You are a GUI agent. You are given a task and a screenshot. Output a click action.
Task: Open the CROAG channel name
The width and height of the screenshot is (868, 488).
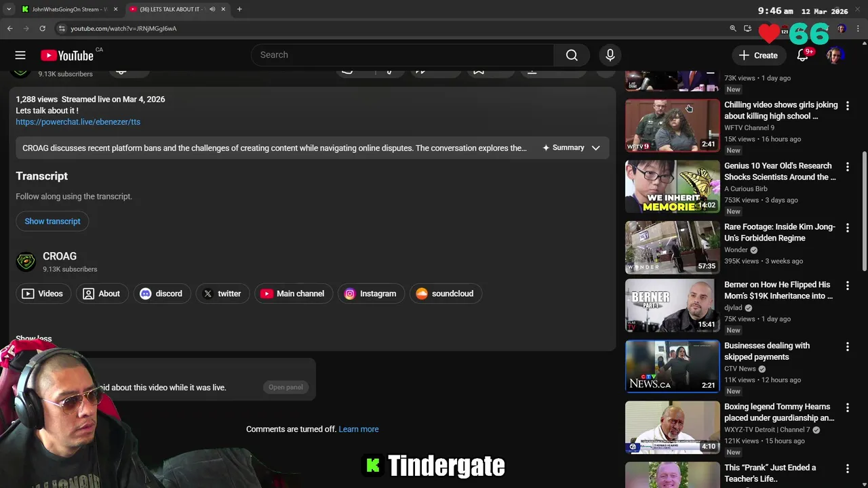tap(60, 256)
